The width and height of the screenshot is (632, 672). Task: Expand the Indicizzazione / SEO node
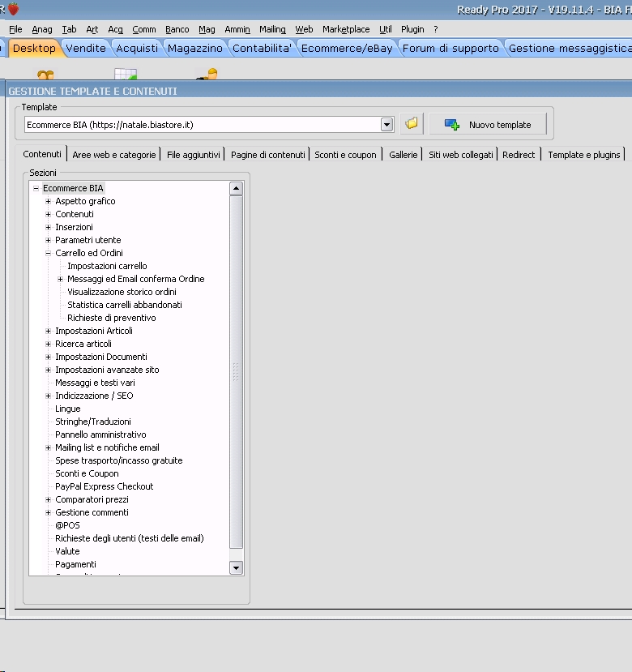48,396
